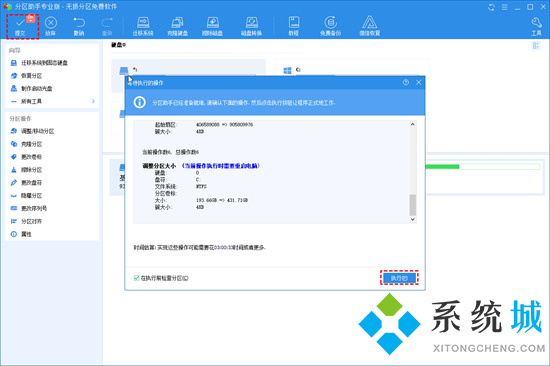Open the 微信恢复 (WeChat Recovery) toolbar icon
This screenshot has height=366, width=550.
pos(369,26)
